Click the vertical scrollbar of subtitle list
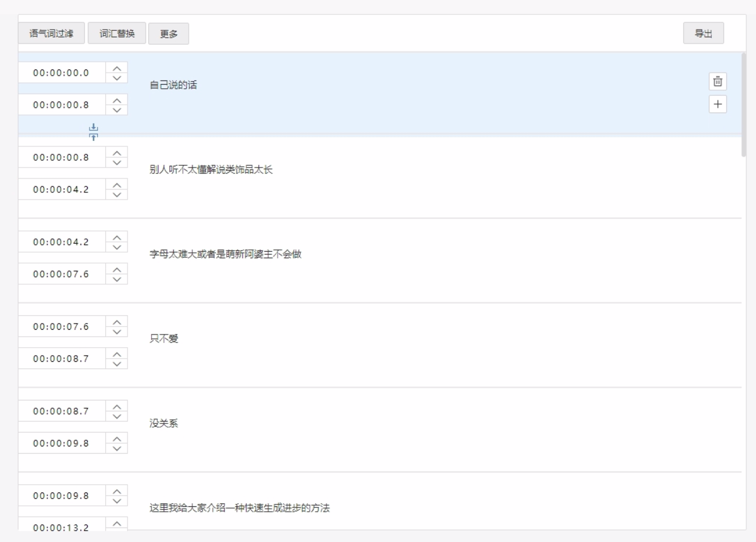The height and width of the screenshot is (542, 756). click(x=744, y=106)
